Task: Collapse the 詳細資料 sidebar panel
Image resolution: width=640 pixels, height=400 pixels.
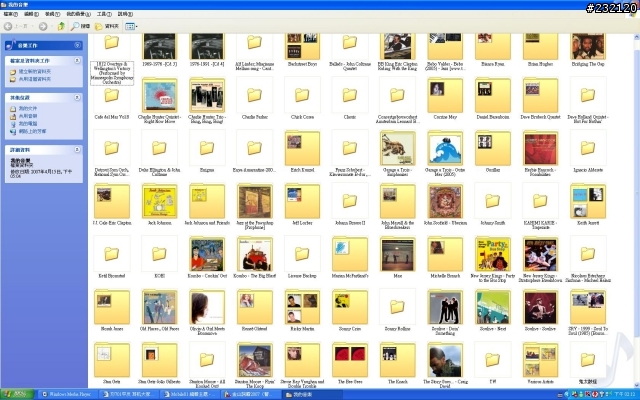Action: tap(77, 150)
